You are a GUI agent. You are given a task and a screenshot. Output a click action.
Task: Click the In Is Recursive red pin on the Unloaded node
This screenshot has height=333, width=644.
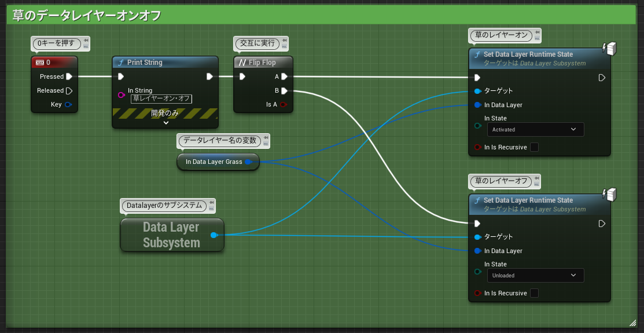[478, 293]
